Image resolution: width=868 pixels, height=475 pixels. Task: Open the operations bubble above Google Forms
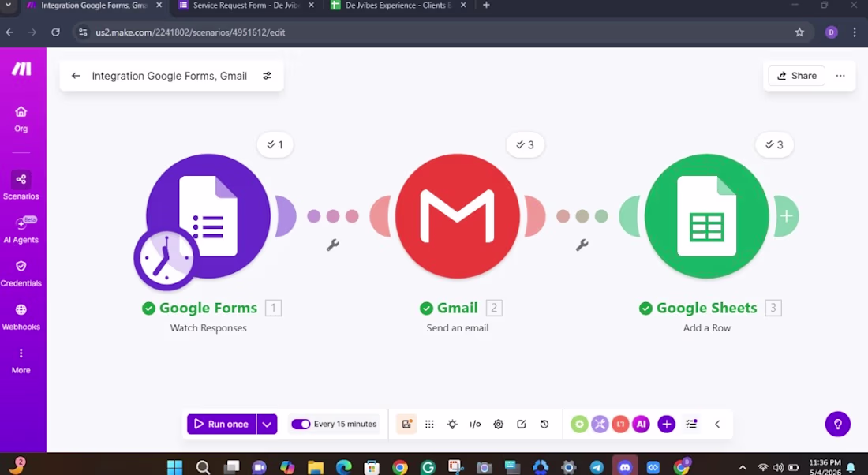[275, 144]
